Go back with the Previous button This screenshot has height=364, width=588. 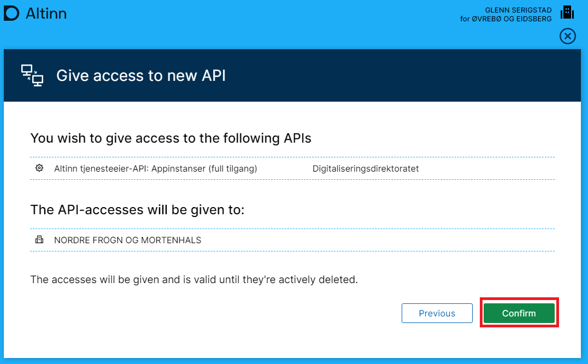[x=437, y=313]
